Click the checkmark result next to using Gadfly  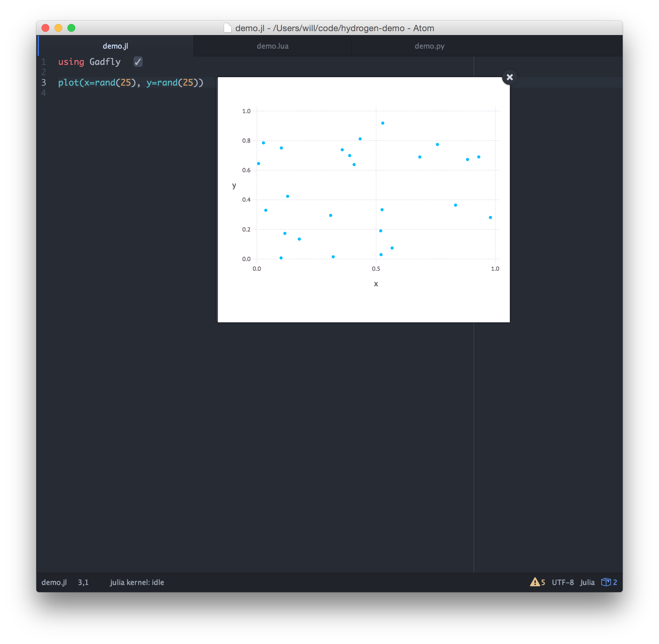(138, 62)
